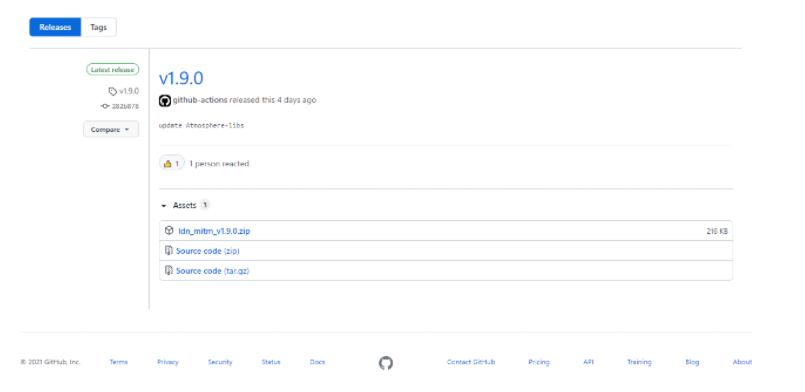This screenshot has height=392, width=805.
Task: Open the API footer link
Action: (x=588, y=362)
